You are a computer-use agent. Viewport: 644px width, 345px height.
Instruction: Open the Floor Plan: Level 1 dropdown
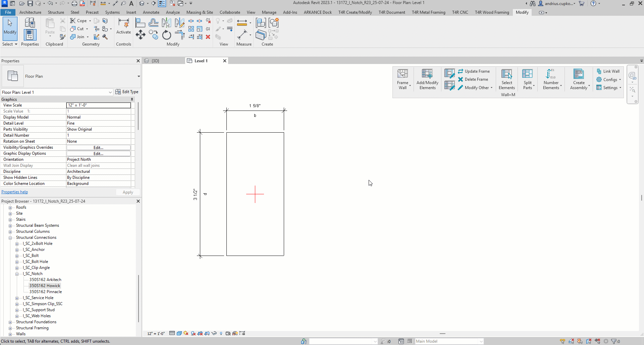click(x=110, y=92)
